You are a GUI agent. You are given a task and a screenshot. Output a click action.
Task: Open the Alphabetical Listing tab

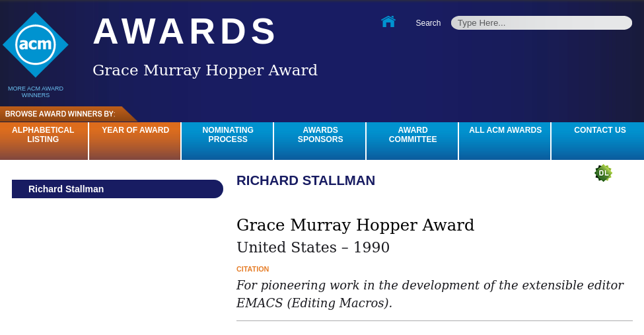pyautogui.click(x=43, y=135)
